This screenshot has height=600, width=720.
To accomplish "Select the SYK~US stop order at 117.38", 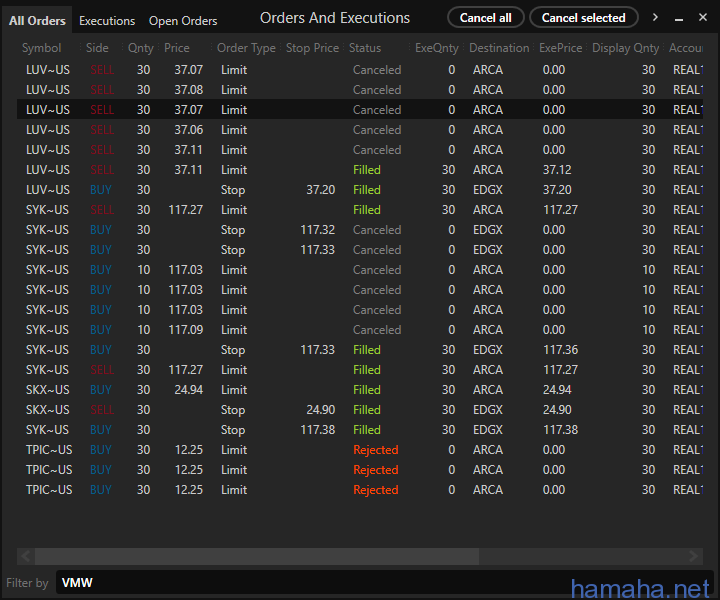I will [x=360, y=430].
